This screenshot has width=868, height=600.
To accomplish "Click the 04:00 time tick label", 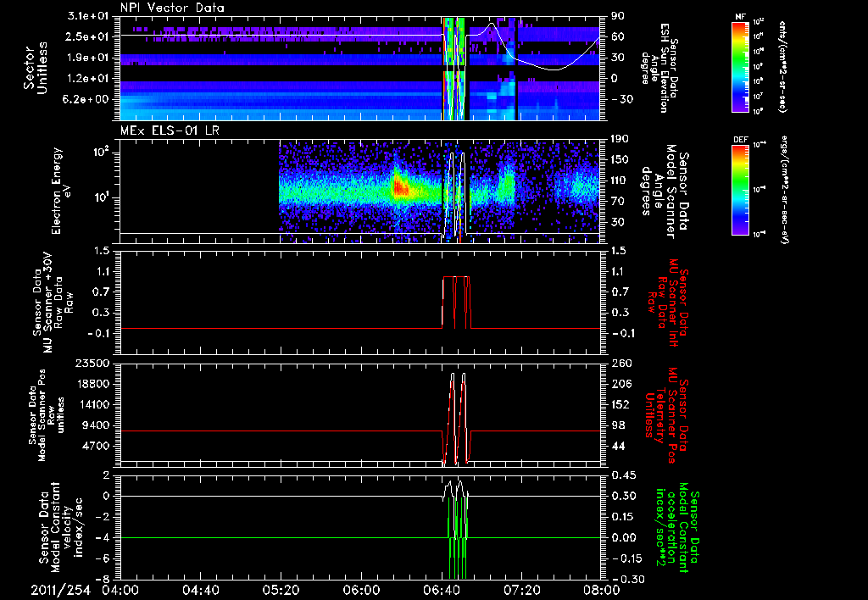I will point(120,590).
